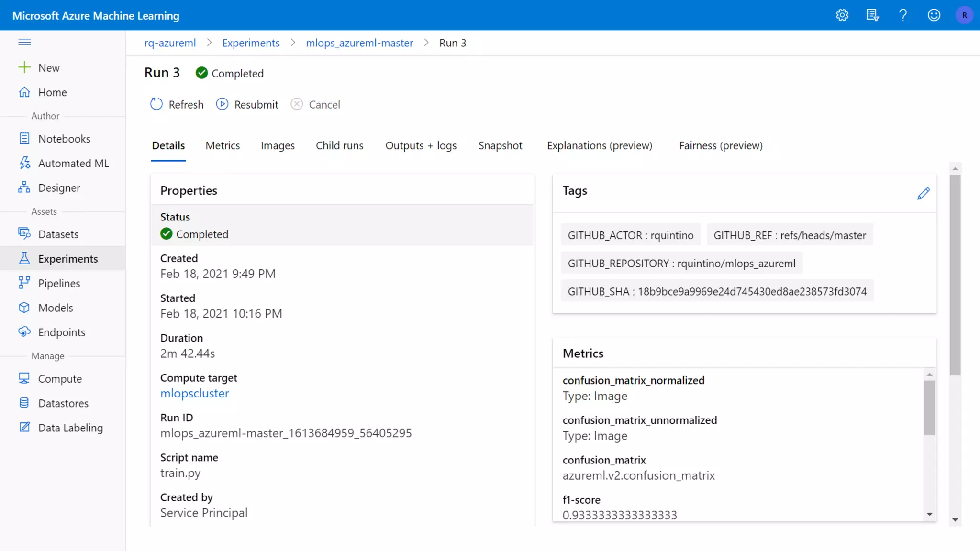The image size is (980, 551).
Task: Open the user account avatar menu
Action: (x=964, y=15)
